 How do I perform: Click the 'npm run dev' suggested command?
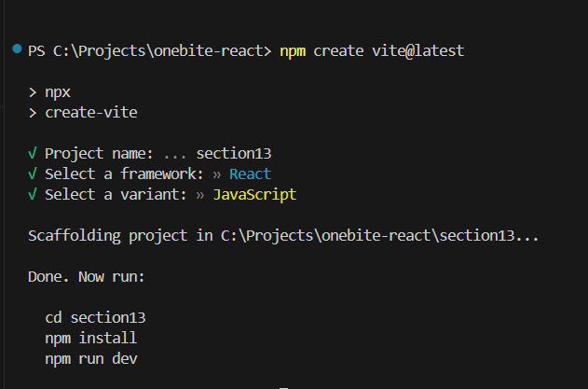click(91, 359)
